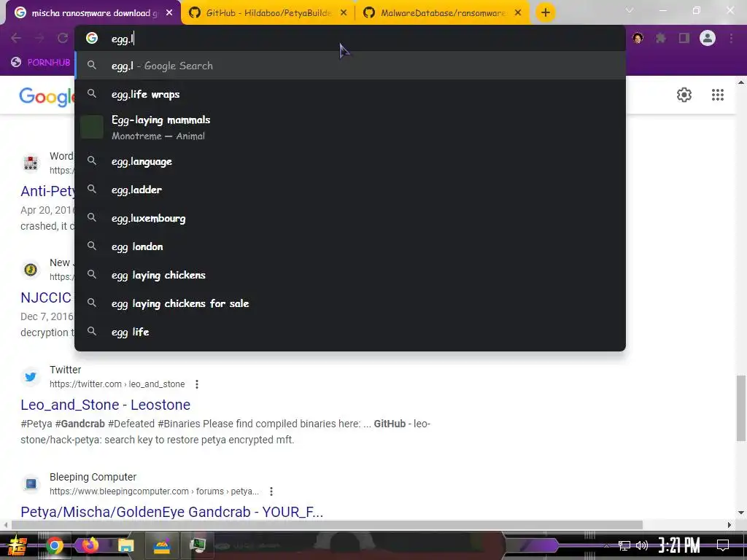Image resolution: width=747 pixels, height=560 pixels.
Task: Select the 'egg.life wraps' search suggestion
Action: [x=349, y=94]
